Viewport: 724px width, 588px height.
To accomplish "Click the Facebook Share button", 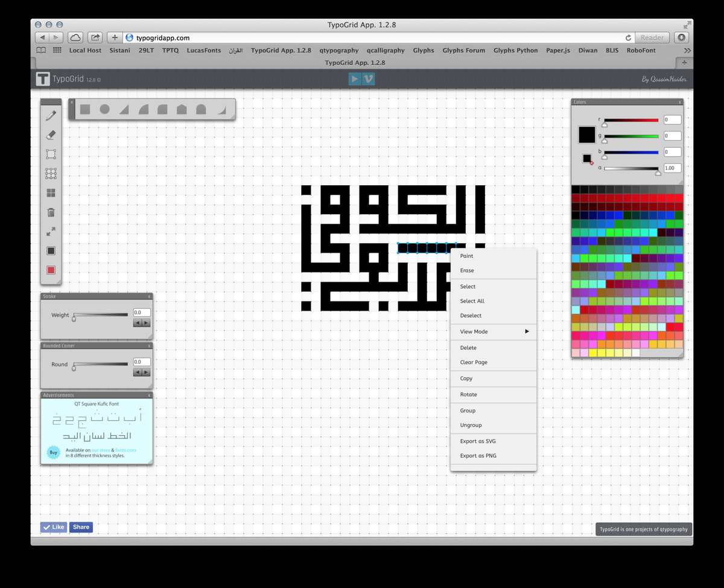I will [x=81, y=527].
